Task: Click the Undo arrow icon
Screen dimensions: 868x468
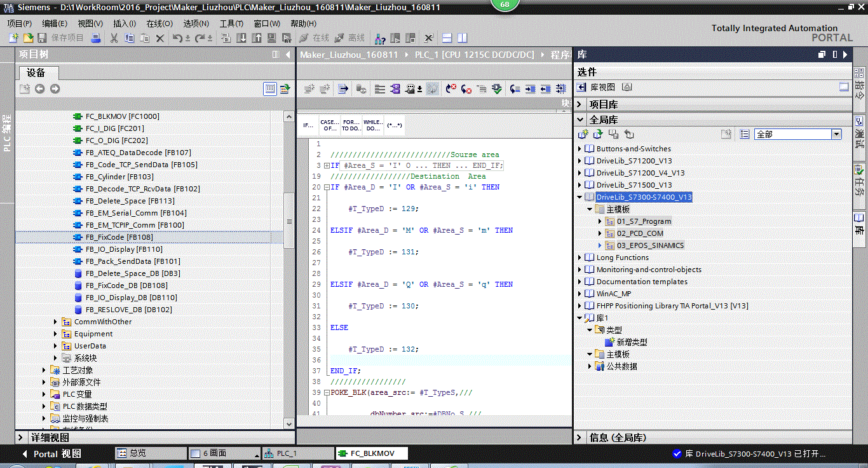Action: [x=177, y=38]
